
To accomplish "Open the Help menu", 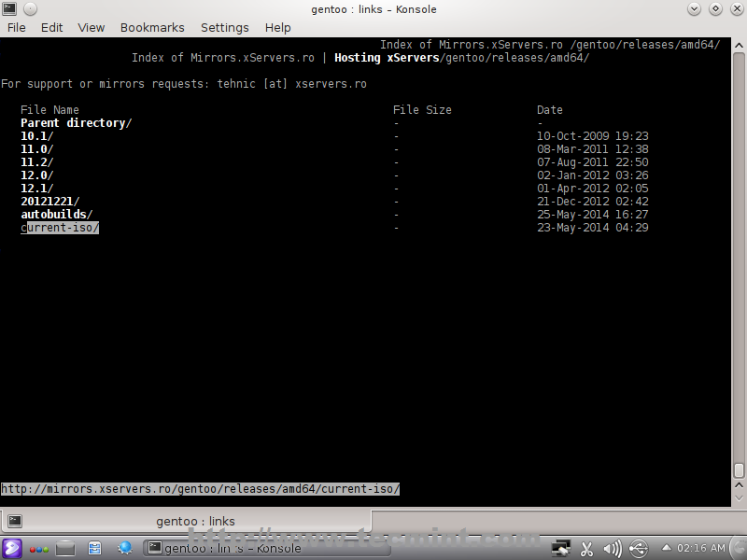I will point(277,27).
